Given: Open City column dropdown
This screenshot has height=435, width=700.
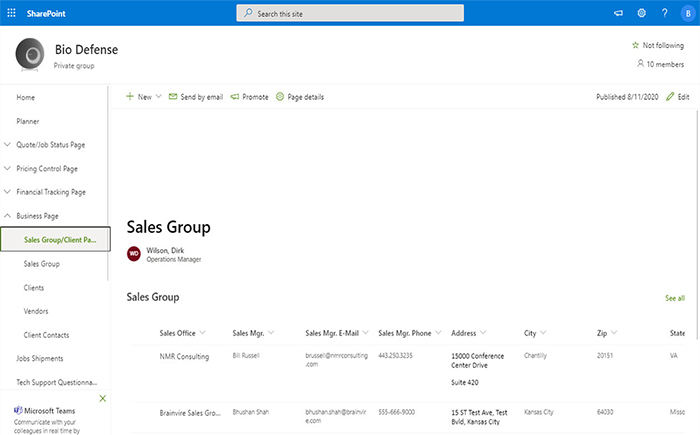Looking at the screenshot, I should [543, 332].
